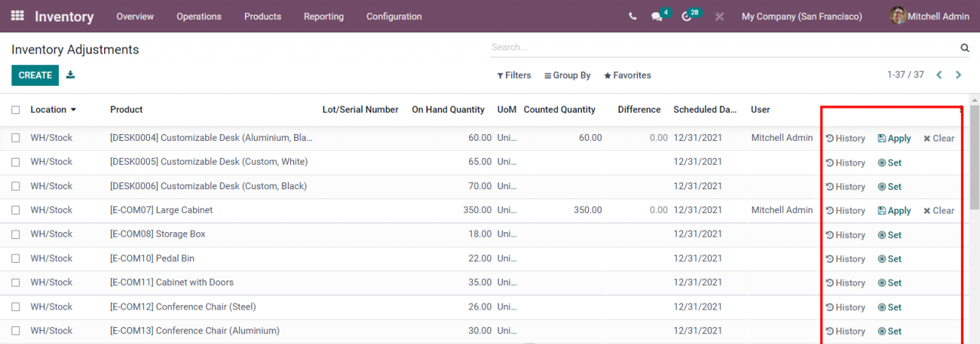Open the apps grid menu icon
Image resolution: width=980 pixels, height=344 pixels.
click(17, 15)
